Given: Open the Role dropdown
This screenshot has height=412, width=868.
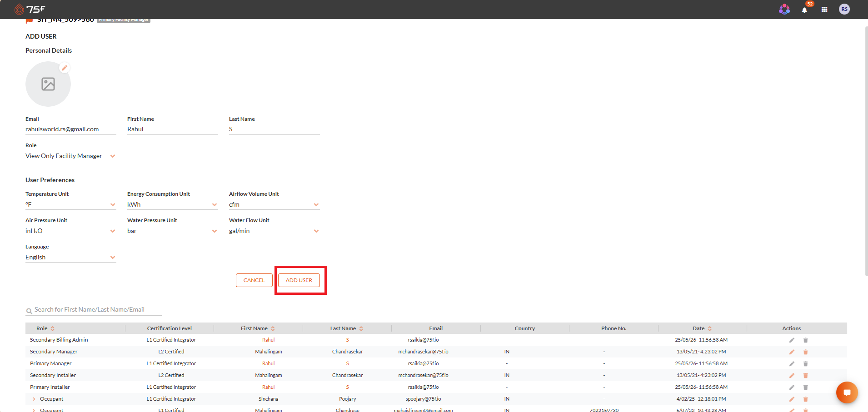Looking at the screenshot, I should tap(71, 156).
